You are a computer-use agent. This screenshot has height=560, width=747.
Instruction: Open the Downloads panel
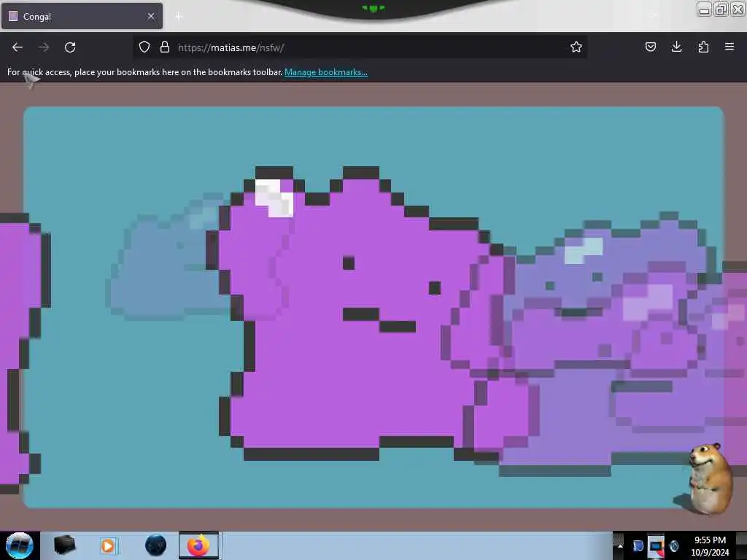coord(676,47)
